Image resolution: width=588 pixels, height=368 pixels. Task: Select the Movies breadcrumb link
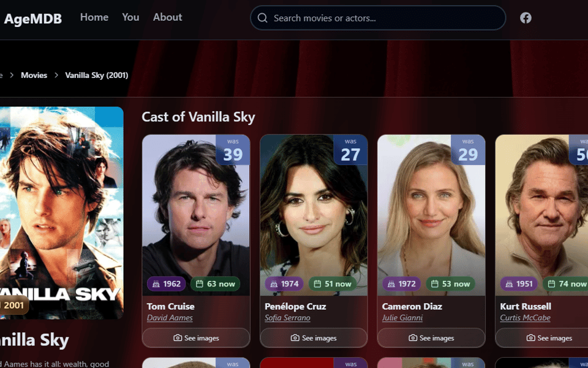[34, 75]
